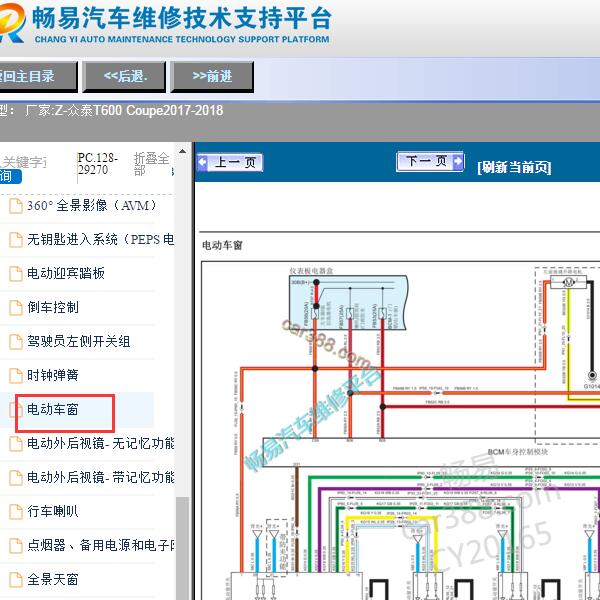Open 无钥匙进入系统（PEPS） entry
Image resolution: width=600 pixels, height=600 pixels.
coord(100,240)
